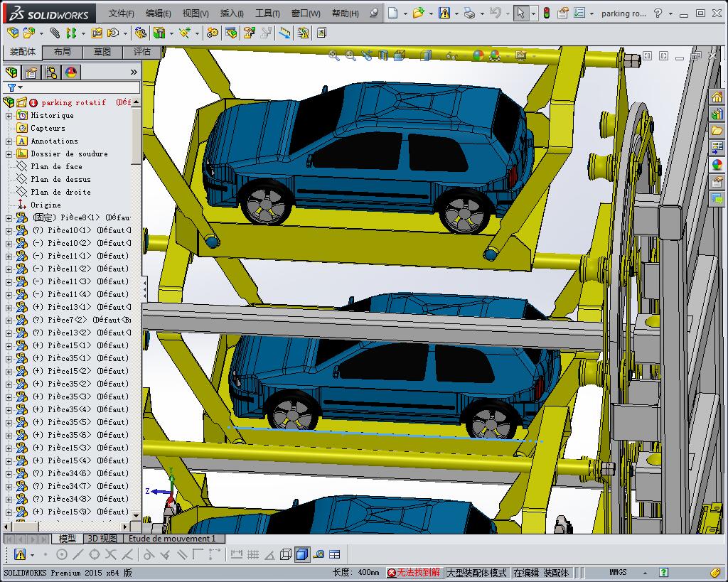Open the ConfigurationManager tab icon

tap(51, 72)
